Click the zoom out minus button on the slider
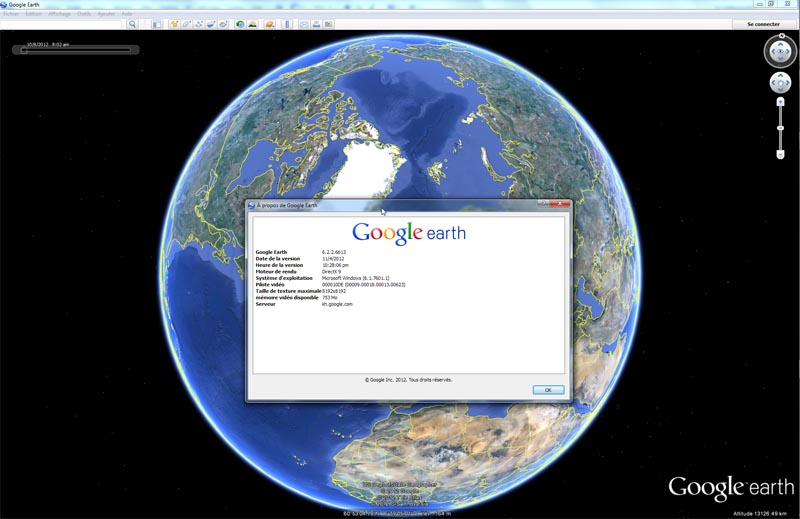 [780, 155]
